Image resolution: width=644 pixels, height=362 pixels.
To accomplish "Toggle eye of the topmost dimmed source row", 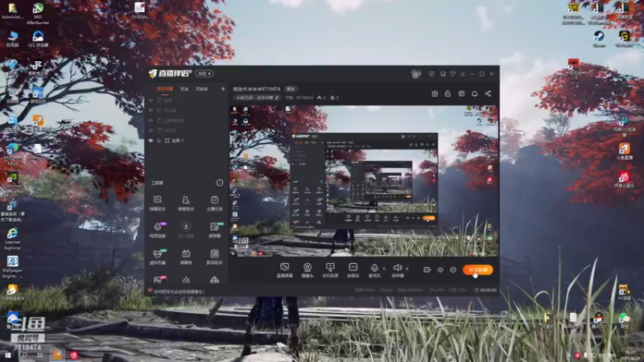I will point(151,100).
